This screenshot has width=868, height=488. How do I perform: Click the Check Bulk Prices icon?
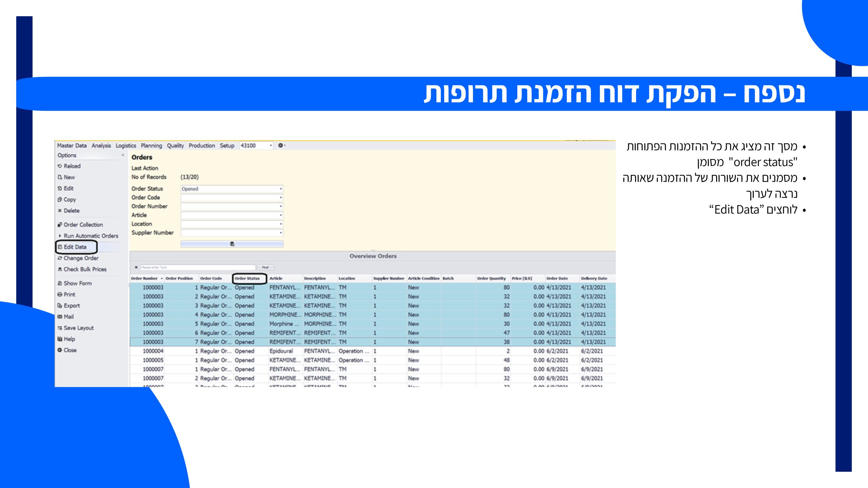click(x=60, y=269)
